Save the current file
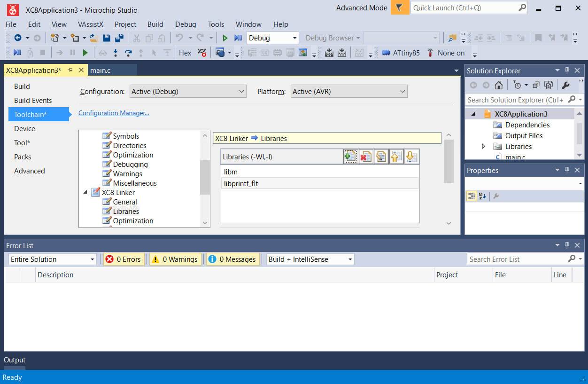The width and height of the screenshot is (588, 384). tap(107, 38)
